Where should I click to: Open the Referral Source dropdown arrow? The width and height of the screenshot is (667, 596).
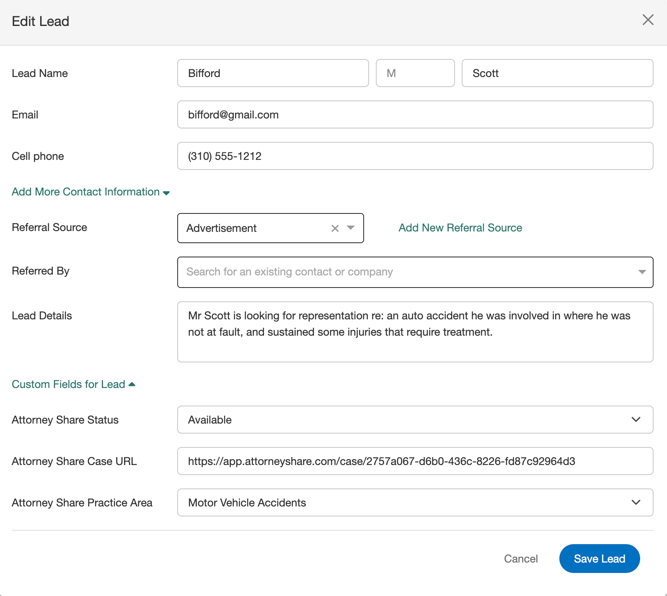[x=351, y=228]
